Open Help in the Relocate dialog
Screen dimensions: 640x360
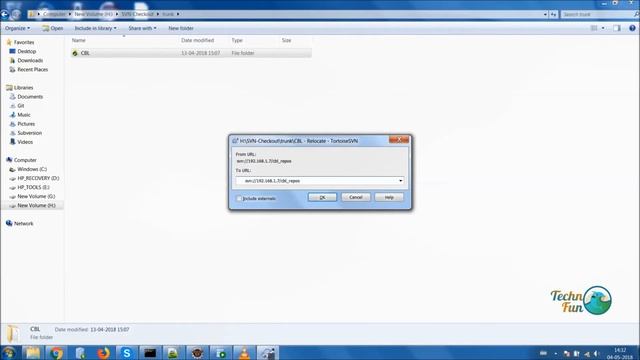[389, 197]
